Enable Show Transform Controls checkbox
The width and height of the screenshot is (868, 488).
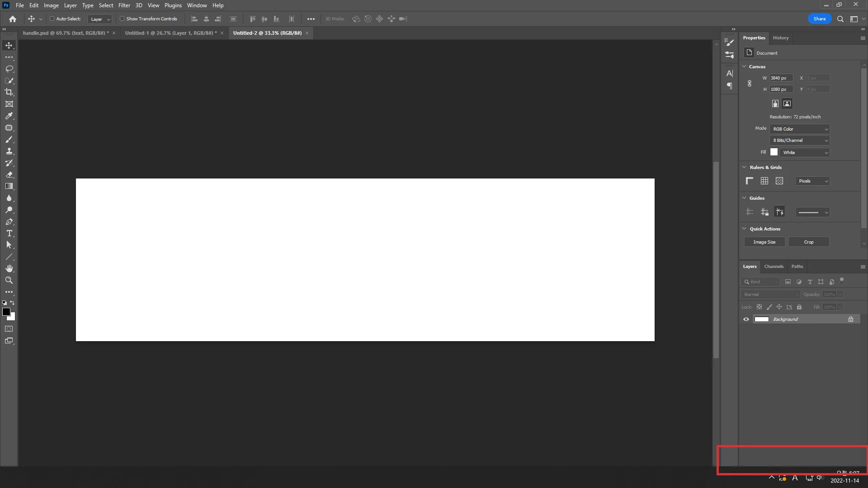[x=122, y=19]
